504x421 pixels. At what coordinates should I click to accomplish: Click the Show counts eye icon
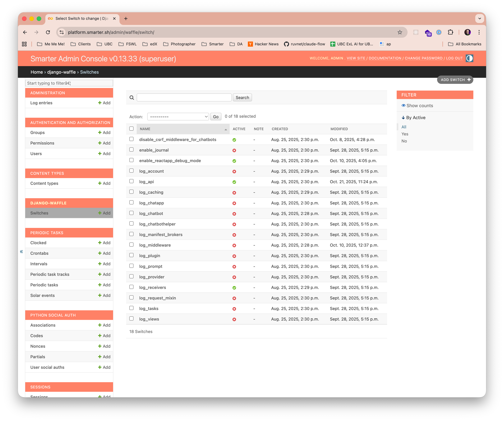[x=403, y=105]
